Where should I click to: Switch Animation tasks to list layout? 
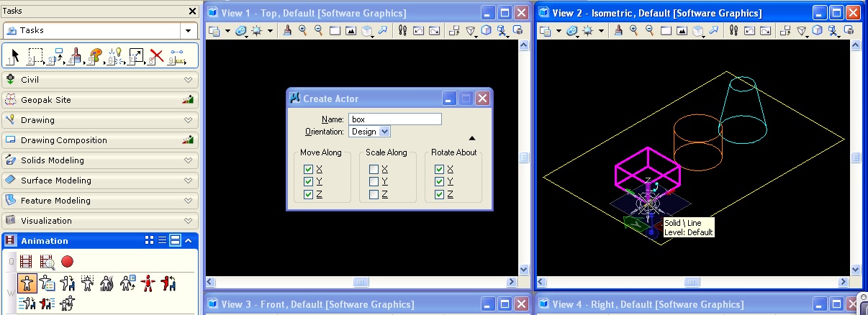pos(162,241)
